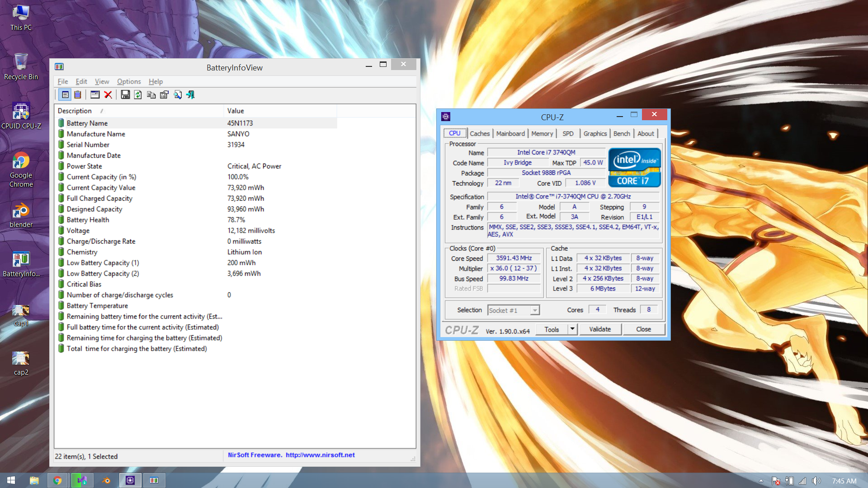Open Google Chrome desktop shortcut
Screen dimensions: 868x488
[21, 170]
